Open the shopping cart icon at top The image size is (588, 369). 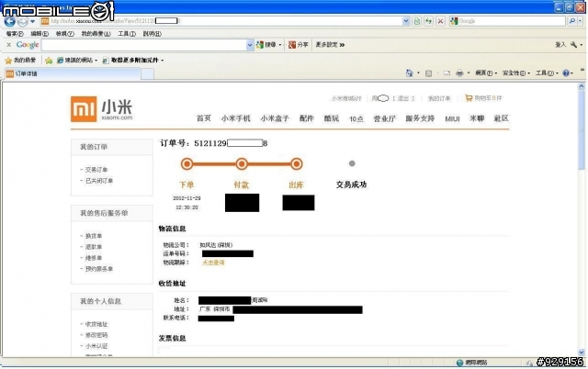469,98
